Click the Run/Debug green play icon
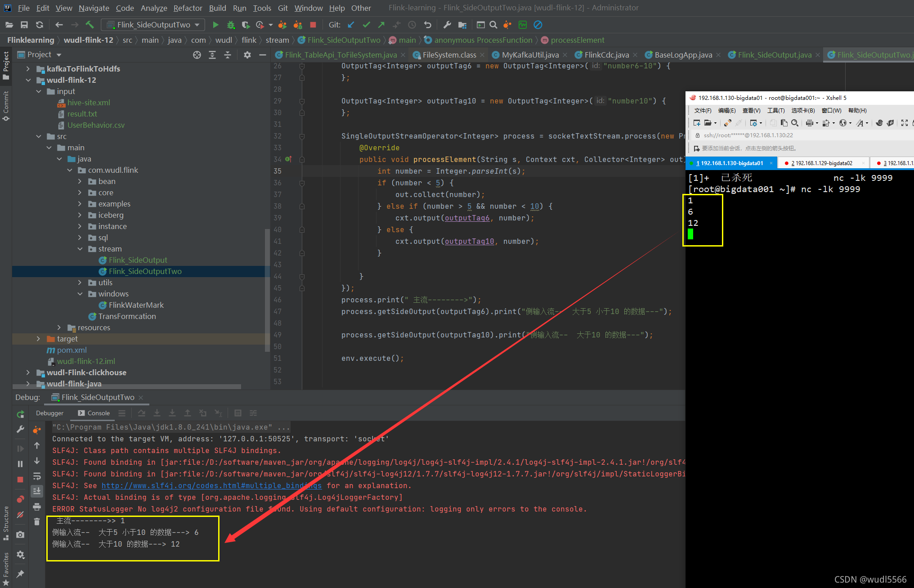 (x=215, y=25)
